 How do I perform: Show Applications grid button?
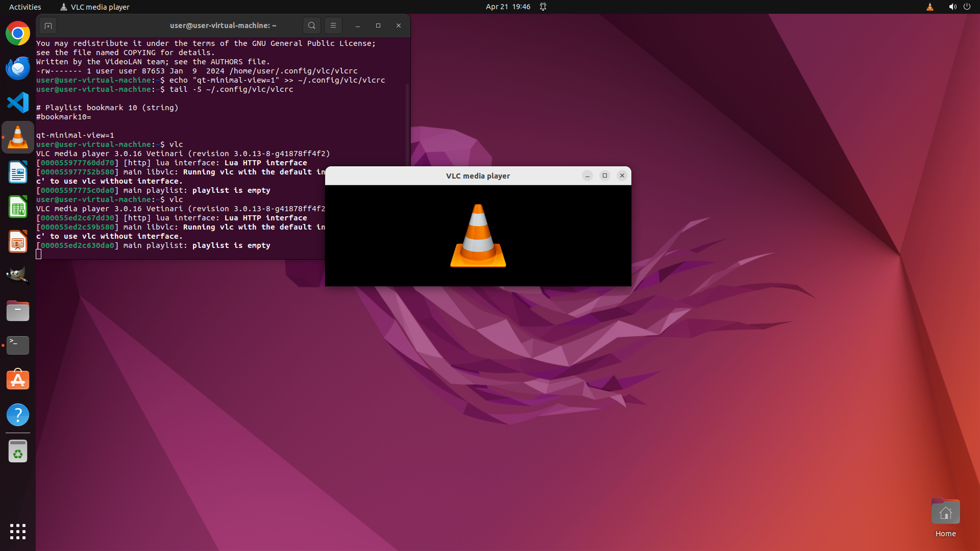click(18, 532)
